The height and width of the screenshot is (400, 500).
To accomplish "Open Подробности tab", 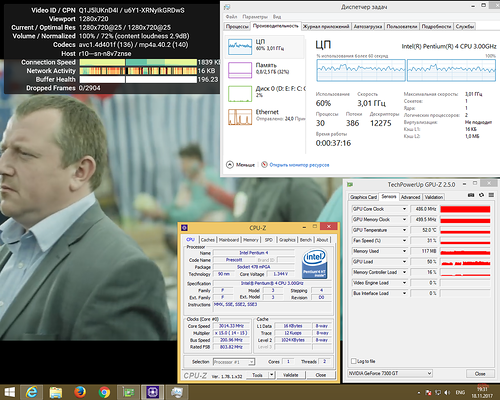I will [x=436, y=26].
